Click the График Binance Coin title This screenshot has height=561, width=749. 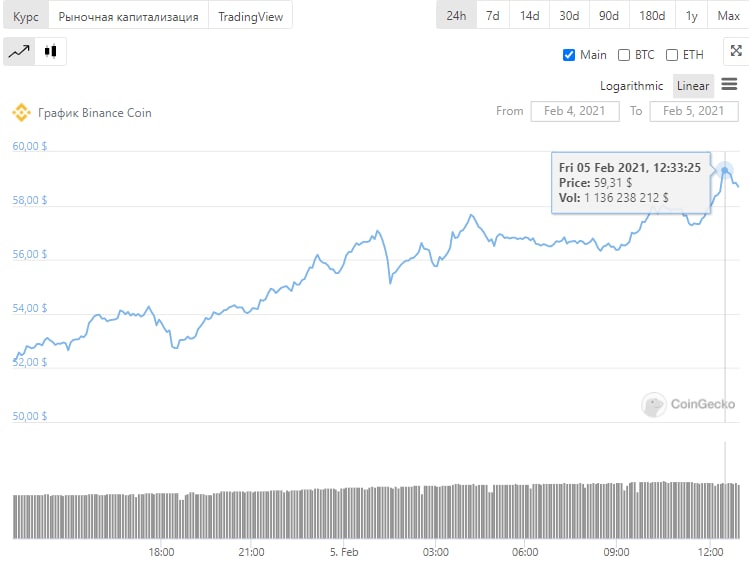point(95,113)
